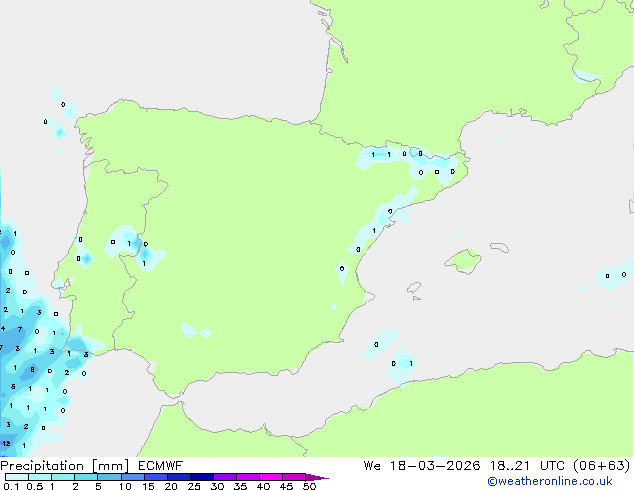Click the 40–45 mm magenta legend swatch
The width and height of the screenshot is (634, 490).
pos(271,477)
